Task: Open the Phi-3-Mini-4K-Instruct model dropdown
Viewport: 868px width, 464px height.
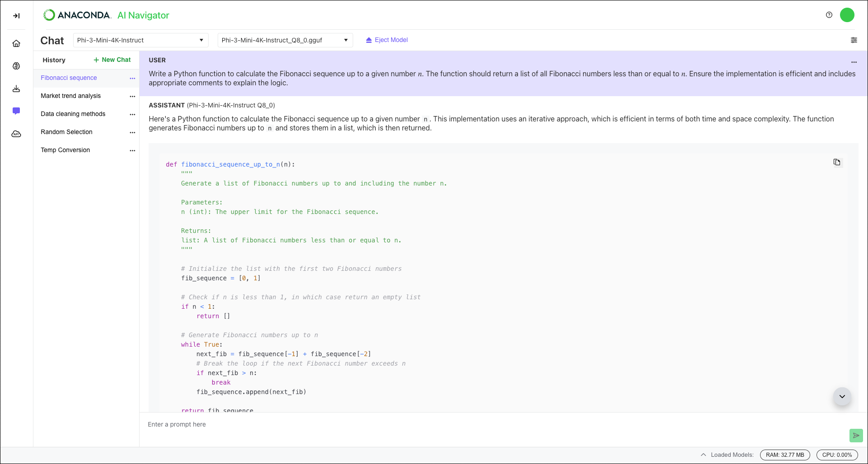Action: point(141,40)
